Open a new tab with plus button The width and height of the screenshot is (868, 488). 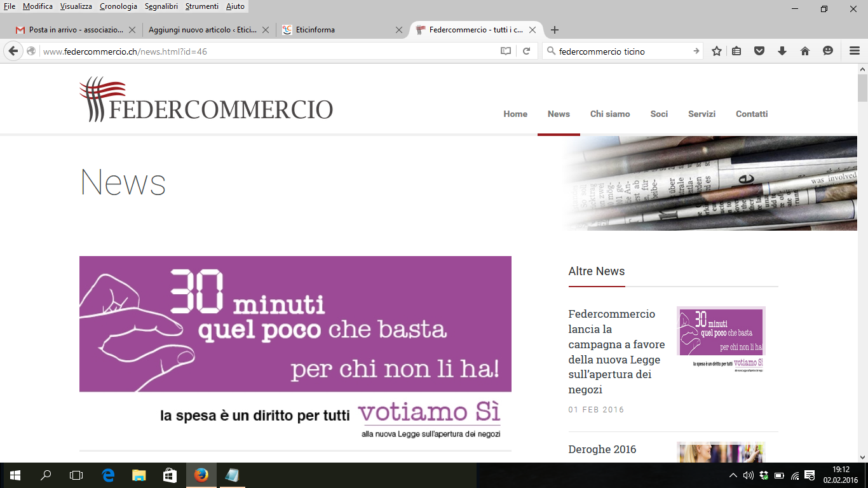pos(555,30)
